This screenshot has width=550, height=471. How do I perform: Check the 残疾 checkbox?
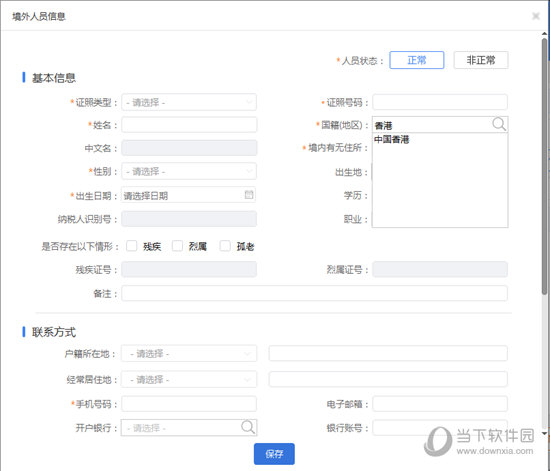[132, 246]
